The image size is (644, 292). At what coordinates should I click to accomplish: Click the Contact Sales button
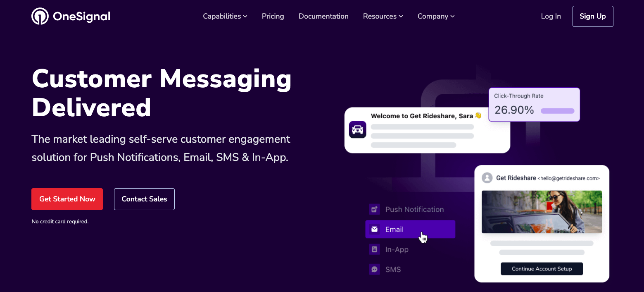pos(144,199)
